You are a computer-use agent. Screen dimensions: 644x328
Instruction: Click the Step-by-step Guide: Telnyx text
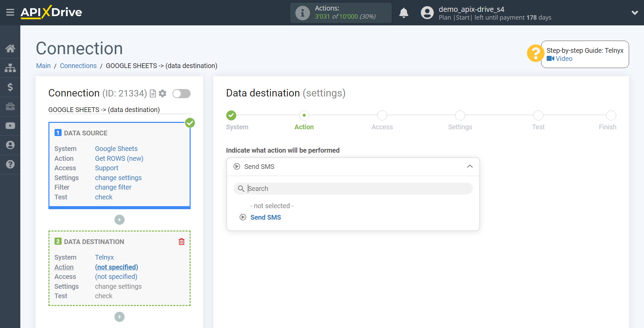pyautogui.click(x=585, y=50)
